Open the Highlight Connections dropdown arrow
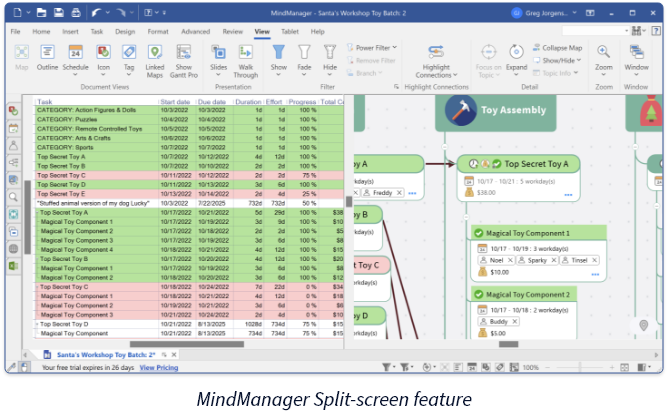 (x=455, y=75)
